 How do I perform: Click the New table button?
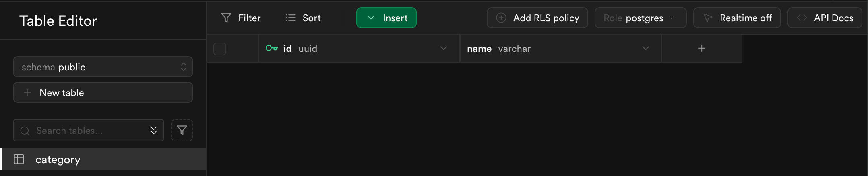pyautogui.click(x=103, y=92)
